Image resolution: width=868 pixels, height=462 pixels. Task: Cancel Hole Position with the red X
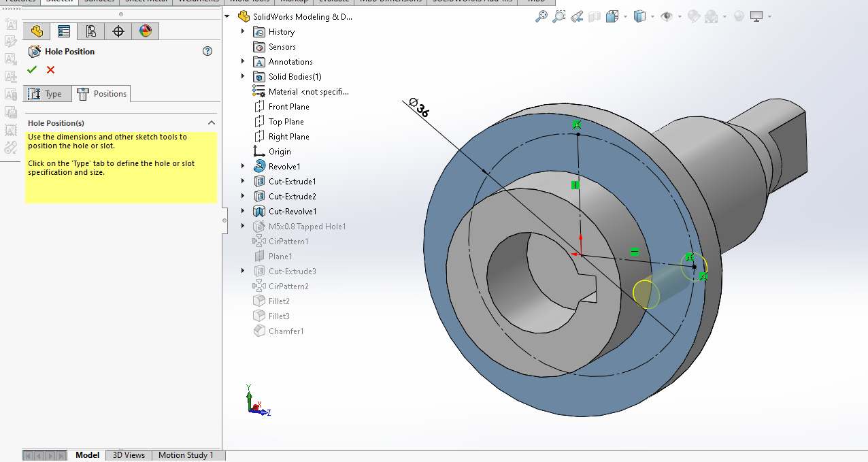[50, 69]
